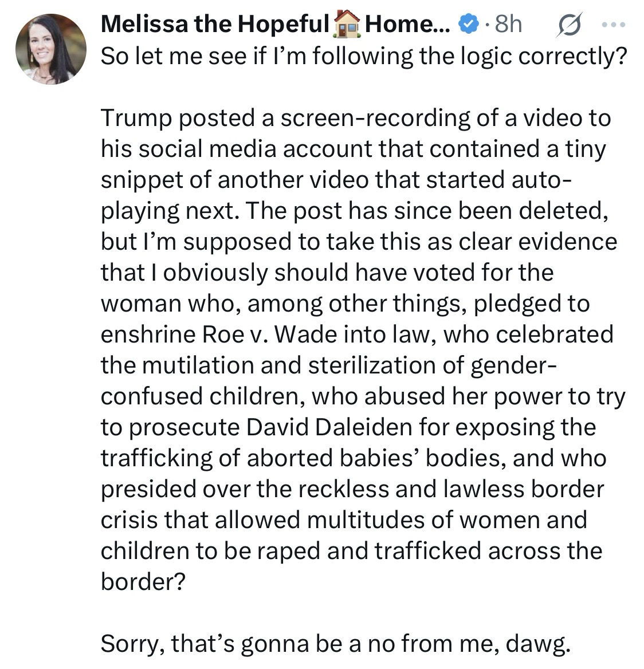Image resolution: width=644 pixels, height=669 pixels.
Task: Click the display name Melissa the Hopeful
Action: [214, 24]
